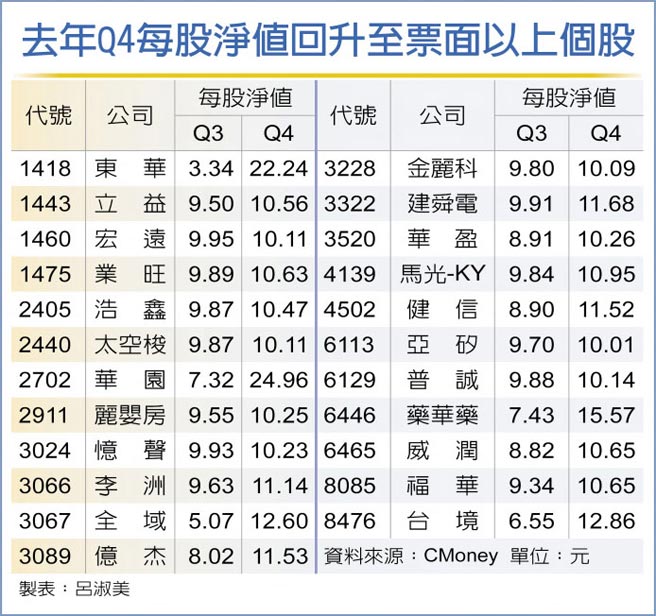Screen dimensions: 656x616
Task: Click Q4 value 11.14
Action: pos(281,486)
